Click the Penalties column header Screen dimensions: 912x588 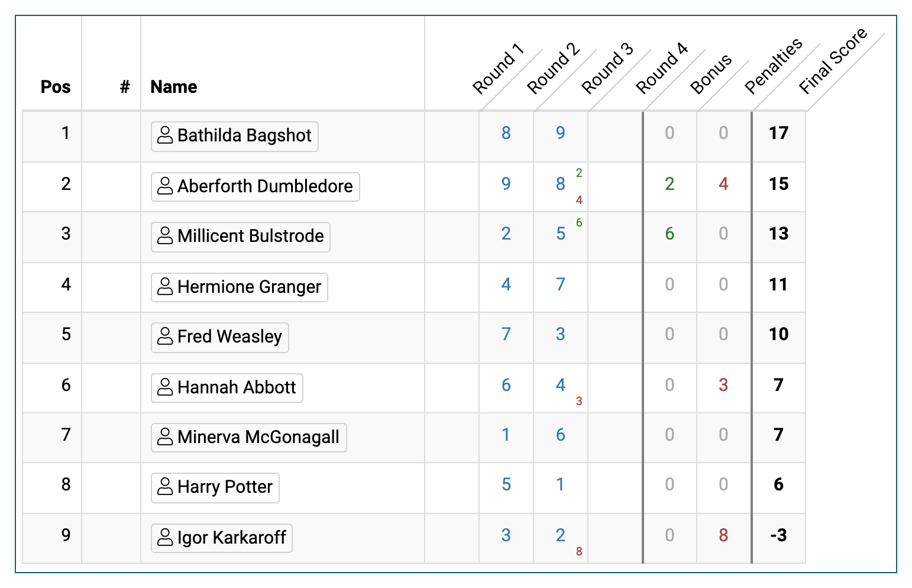772,66
